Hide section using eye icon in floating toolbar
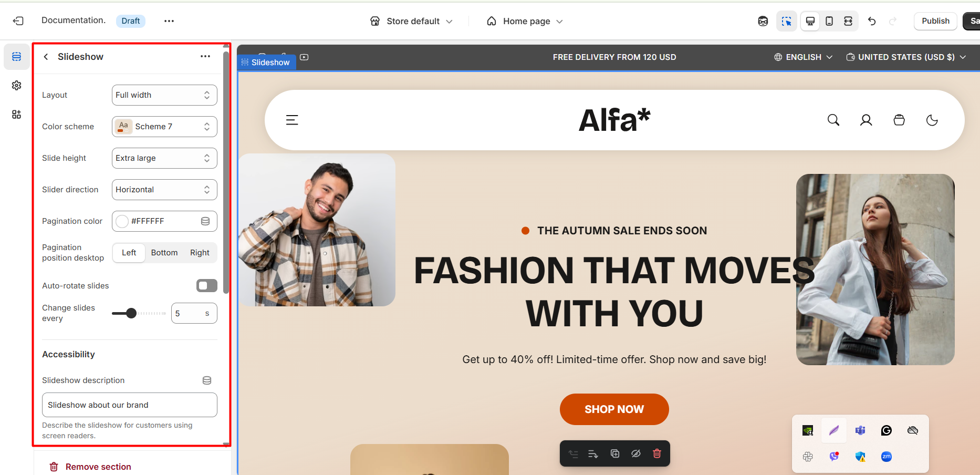980x475 pixels. coord(636,453)
